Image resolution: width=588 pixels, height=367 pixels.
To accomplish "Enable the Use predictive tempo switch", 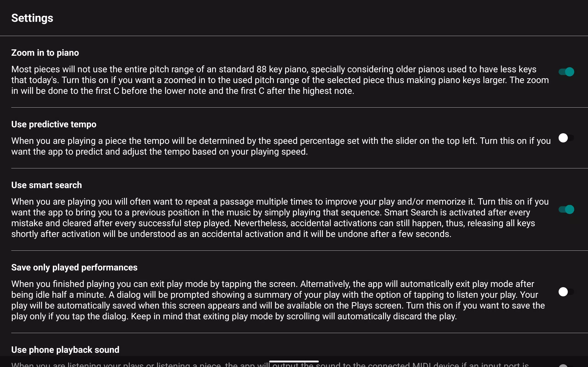I will pos(566,138).
